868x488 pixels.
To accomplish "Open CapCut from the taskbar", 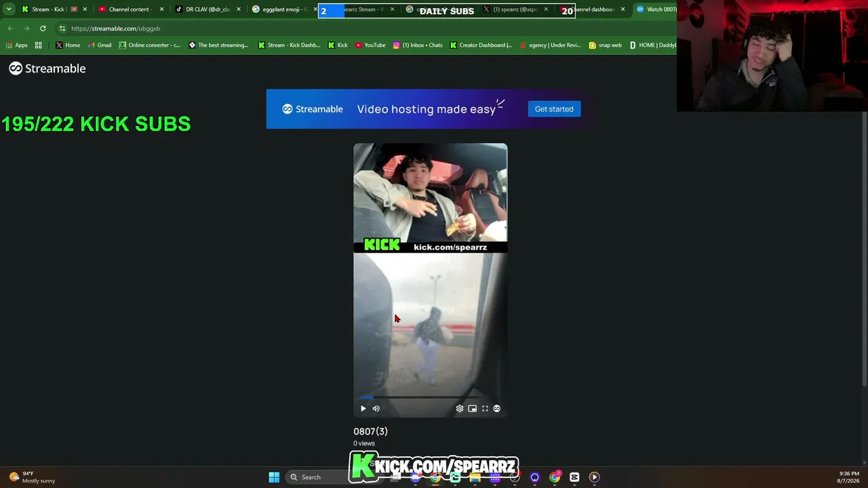I will click(x=574, y=477).
